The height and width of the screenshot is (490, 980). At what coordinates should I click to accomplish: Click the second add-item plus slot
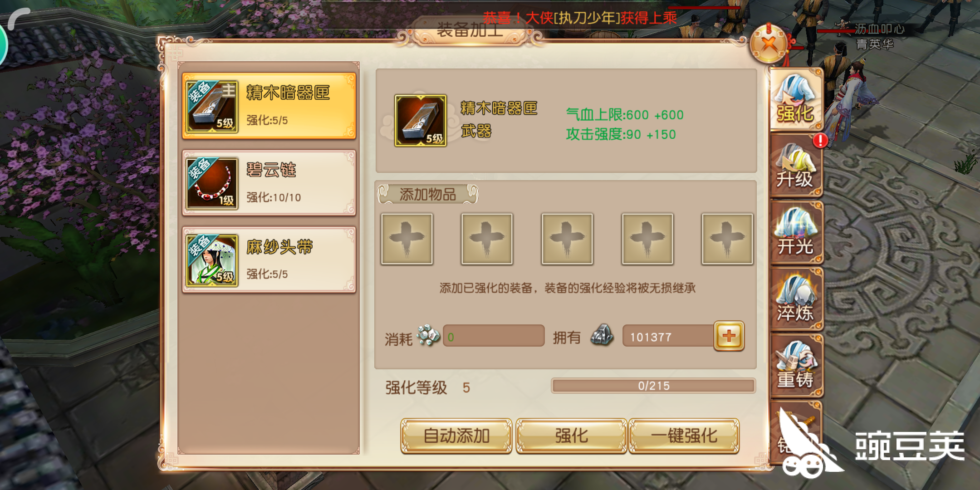(487, 239)
